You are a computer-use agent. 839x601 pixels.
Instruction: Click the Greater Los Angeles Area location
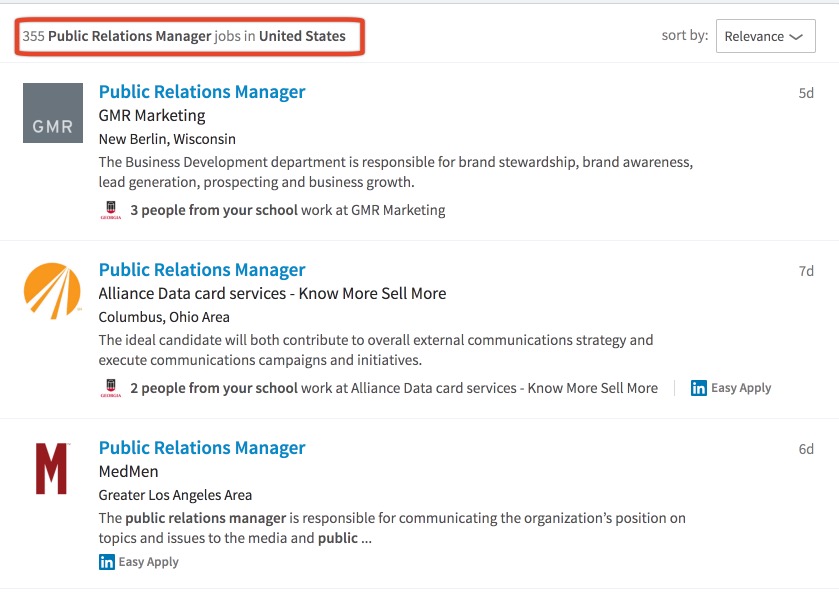coord(175,495)
